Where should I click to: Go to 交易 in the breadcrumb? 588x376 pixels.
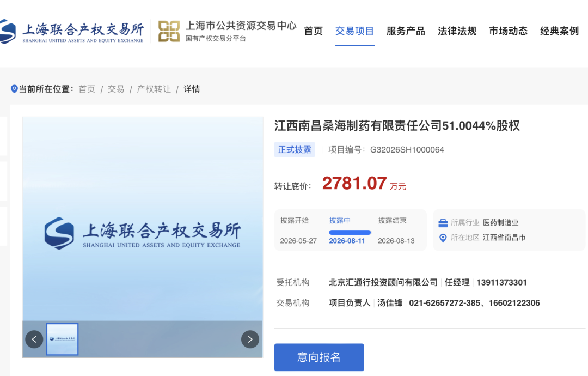point(116,89)
